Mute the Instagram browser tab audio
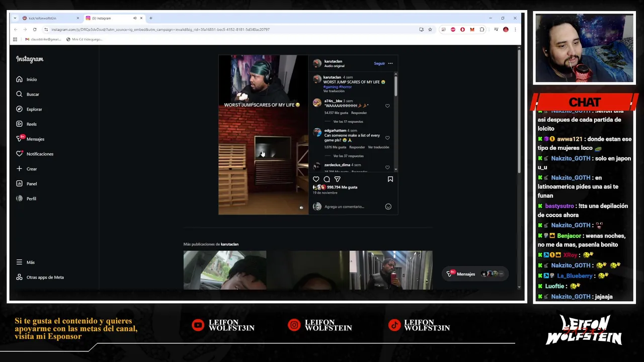The image size is (644, 362). click(135, 18)
